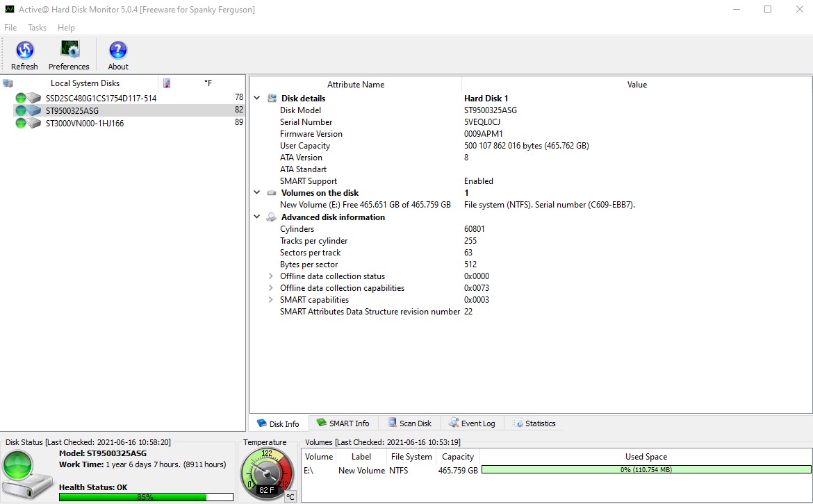This screenshot has height=504, width=813.
Task: Click the About question mark icon
Action: (118, 51)
